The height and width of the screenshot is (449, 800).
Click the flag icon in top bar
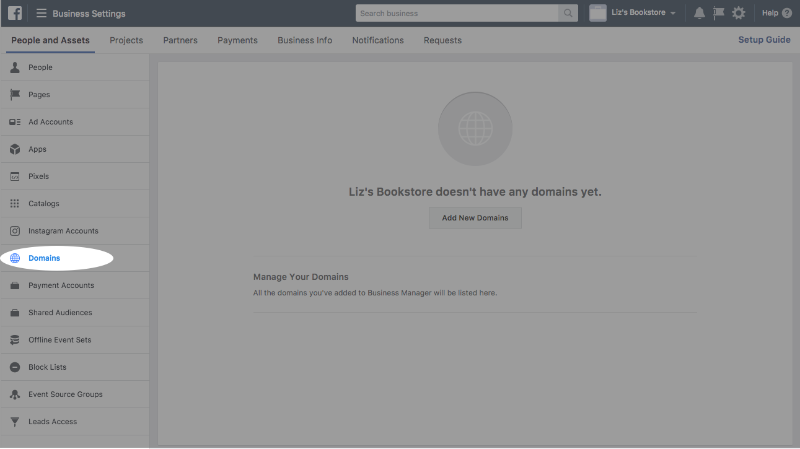point(718,13)
